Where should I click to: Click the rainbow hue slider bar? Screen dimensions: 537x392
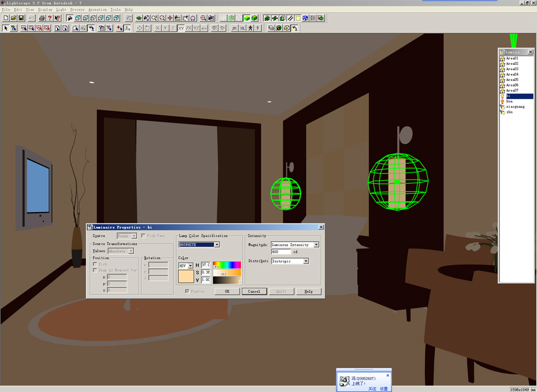pyautogui.click(x=227, y=265)
